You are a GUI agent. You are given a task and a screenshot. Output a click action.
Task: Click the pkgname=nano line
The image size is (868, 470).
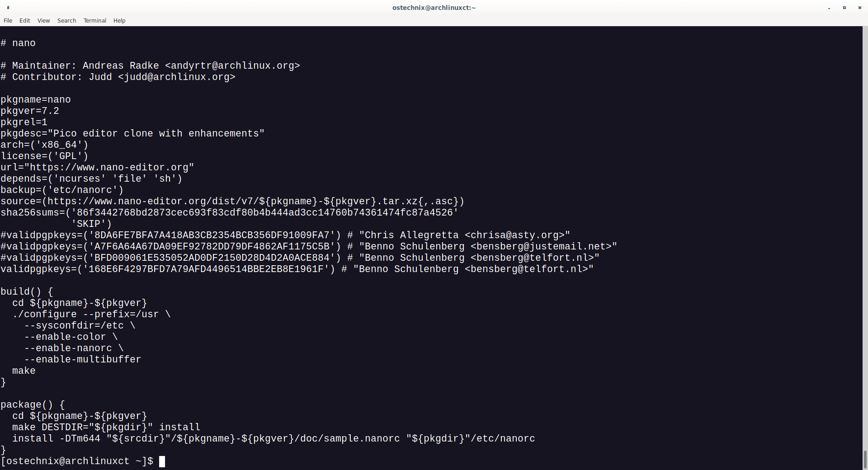click(36, 99)
